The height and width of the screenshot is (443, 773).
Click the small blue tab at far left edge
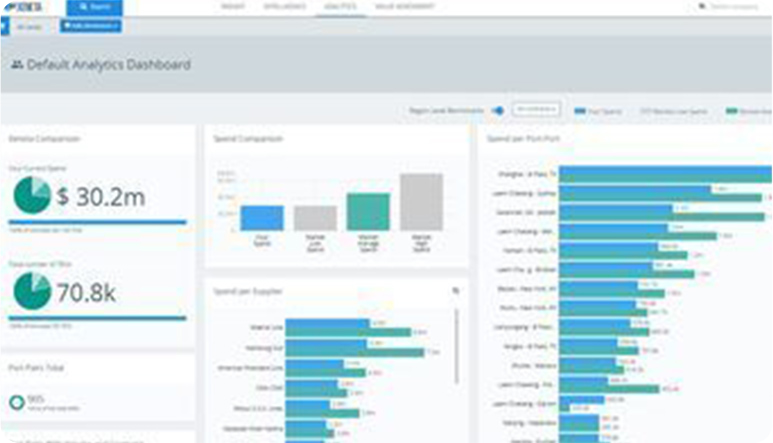tap(4, 26)
